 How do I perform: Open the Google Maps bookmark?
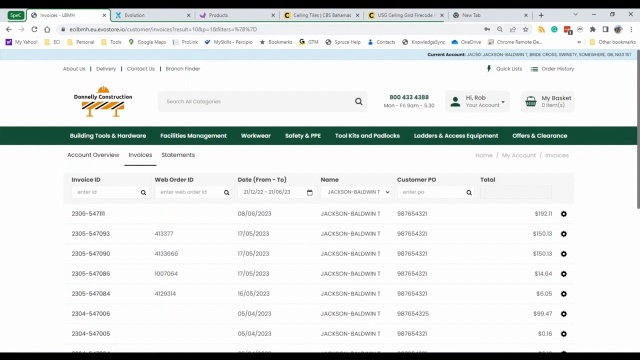click(x=147, y=42)
